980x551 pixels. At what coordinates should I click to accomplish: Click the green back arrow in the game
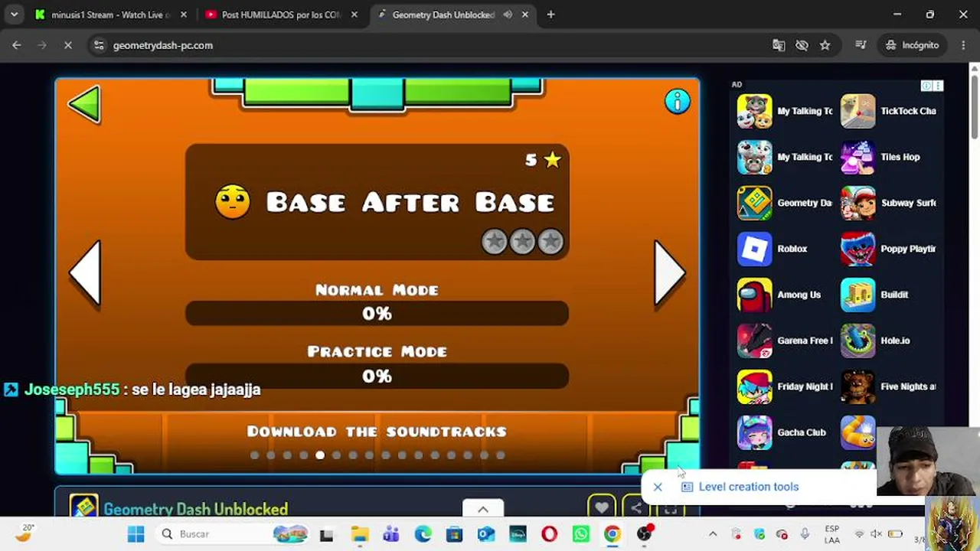84,104
